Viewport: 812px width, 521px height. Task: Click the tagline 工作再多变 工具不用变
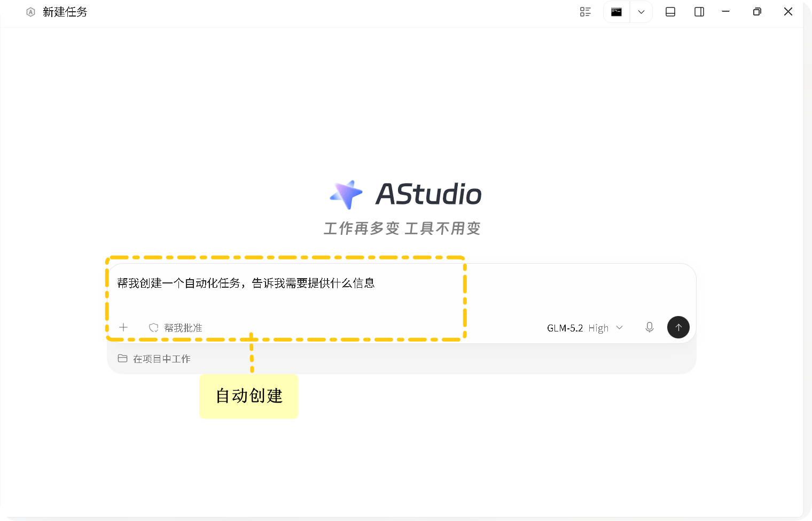(402, 228)
